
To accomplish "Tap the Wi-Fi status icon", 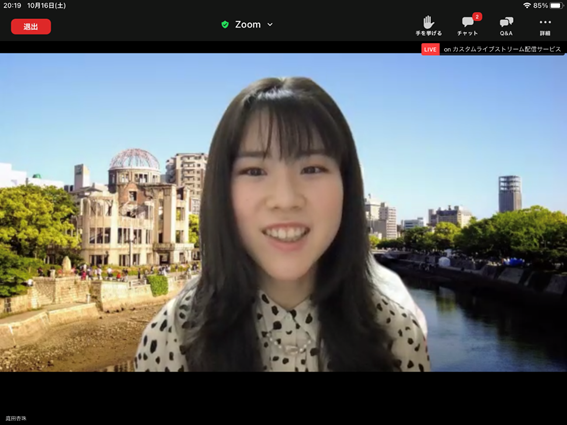I will (x=527, y=5).
